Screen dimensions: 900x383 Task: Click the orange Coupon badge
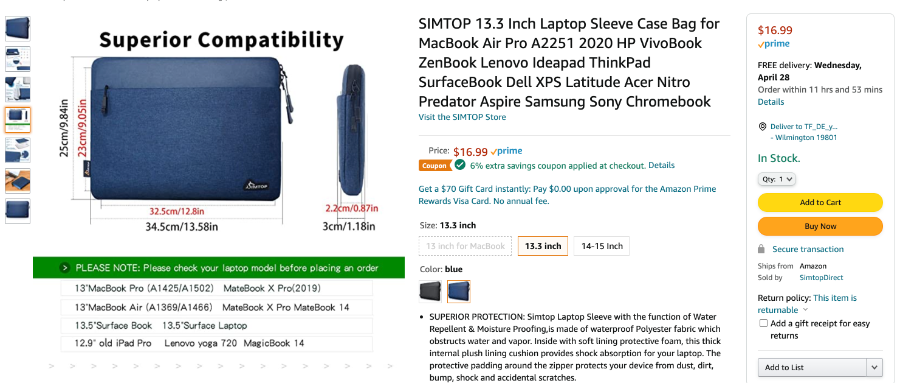point(435,165)
